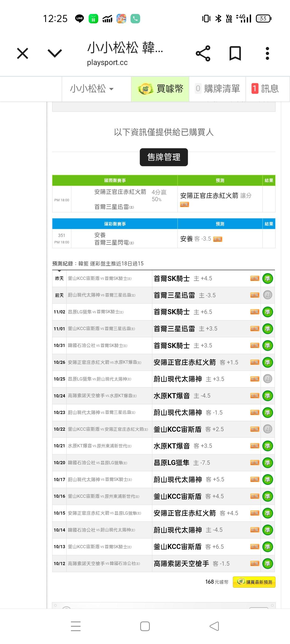The image size is (290, 644).
Task: Tap the green 準 icon for 10/17 row
Action: tap(267, 480)
